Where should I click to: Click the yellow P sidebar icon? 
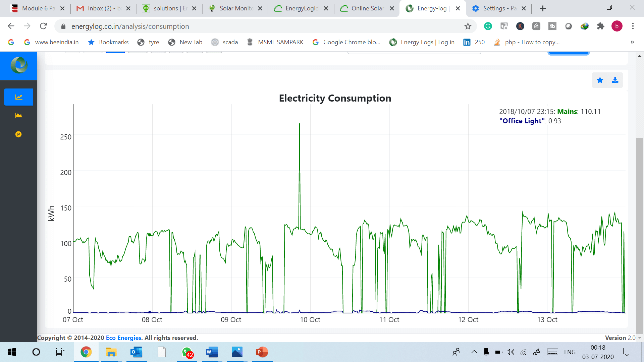18,134
